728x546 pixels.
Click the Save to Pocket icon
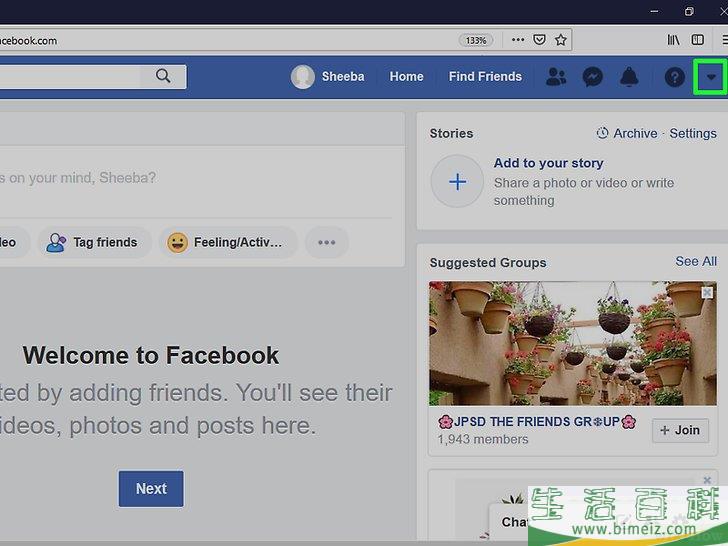(539, 40)
